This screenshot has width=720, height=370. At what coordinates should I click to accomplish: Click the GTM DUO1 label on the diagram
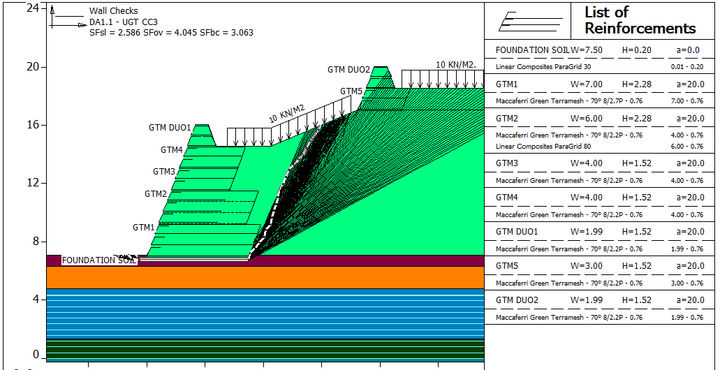(169, 128)
